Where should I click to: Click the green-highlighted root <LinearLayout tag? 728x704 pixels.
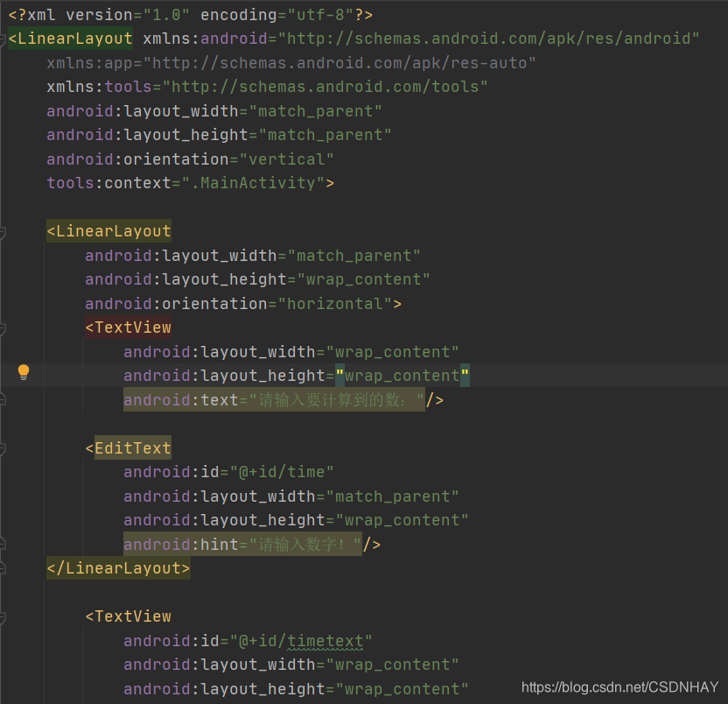pyautogui.click(x=70, y=39)
